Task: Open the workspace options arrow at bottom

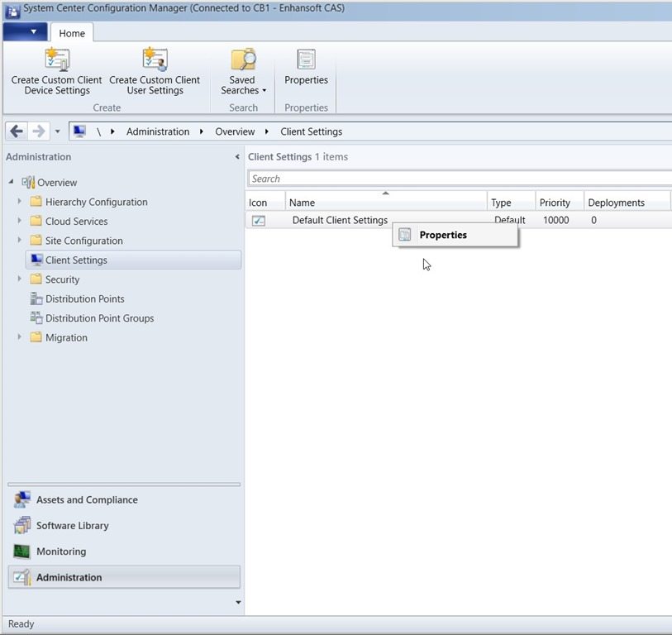Action: 238,603
